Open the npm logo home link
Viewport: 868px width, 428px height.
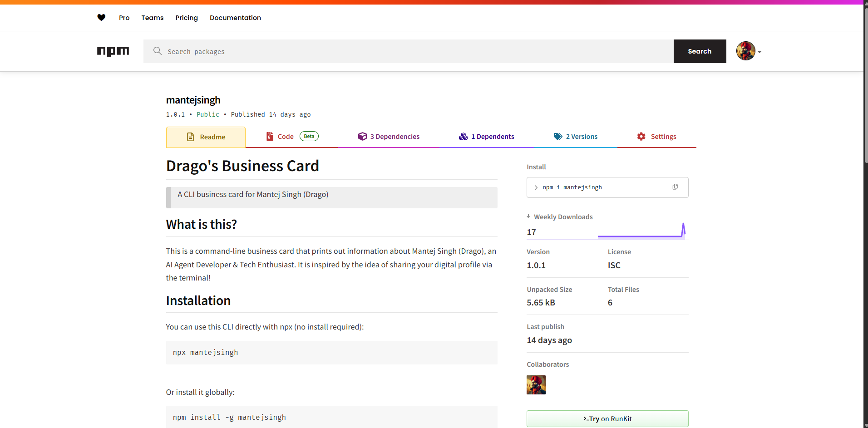(x=113, y=51)
